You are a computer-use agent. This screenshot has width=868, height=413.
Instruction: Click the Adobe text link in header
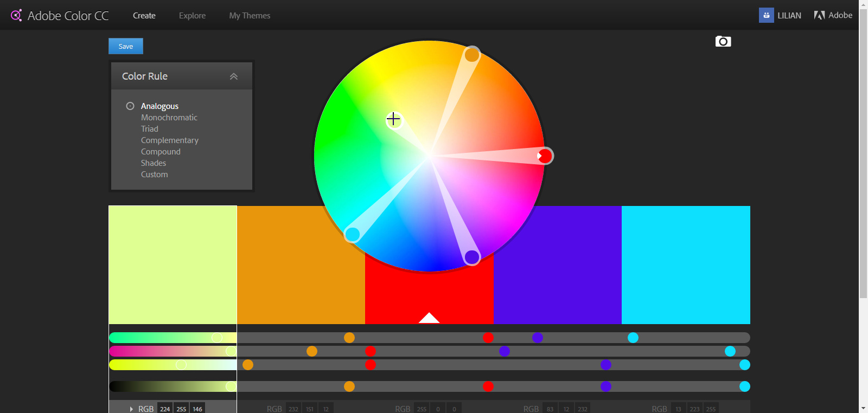pos(840,15)
